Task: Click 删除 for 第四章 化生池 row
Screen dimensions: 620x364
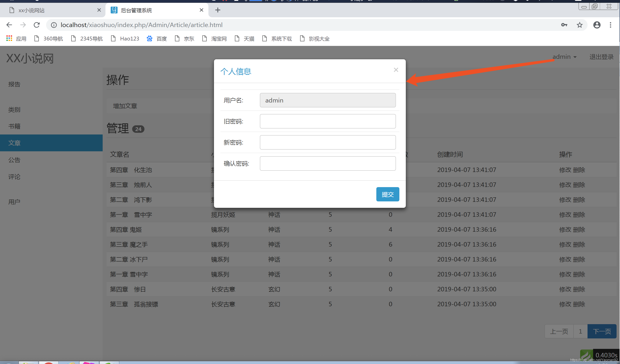Action: click(x=579, y=170)
